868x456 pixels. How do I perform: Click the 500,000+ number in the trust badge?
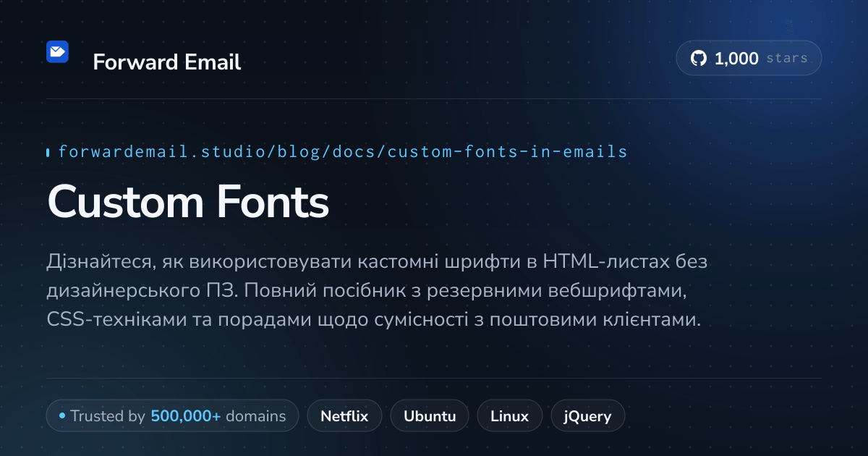click(x=186, y=416)
